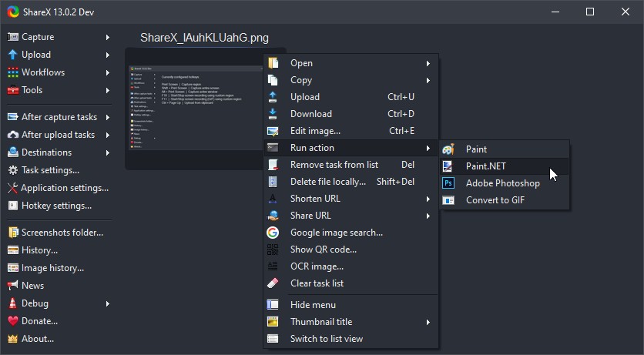This screenshot has width=644, height=355.
Task: Choose Hide menu option
Action: (x=351, y=305)
